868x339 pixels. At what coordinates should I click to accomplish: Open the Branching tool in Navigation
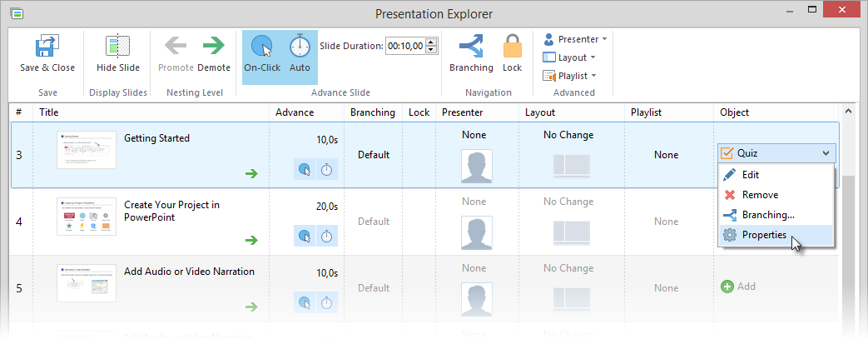(470, 47)
